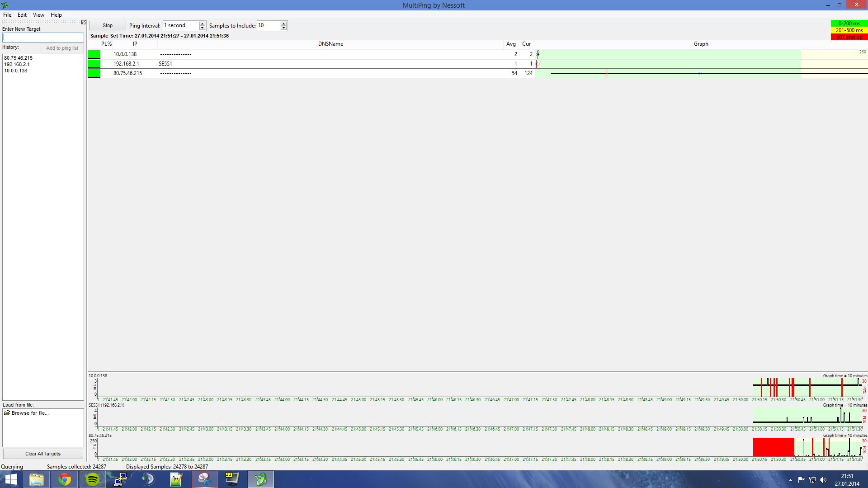Show hidden system tray icons
Viewport: 868px width, 488px height.
click(790, 480)
